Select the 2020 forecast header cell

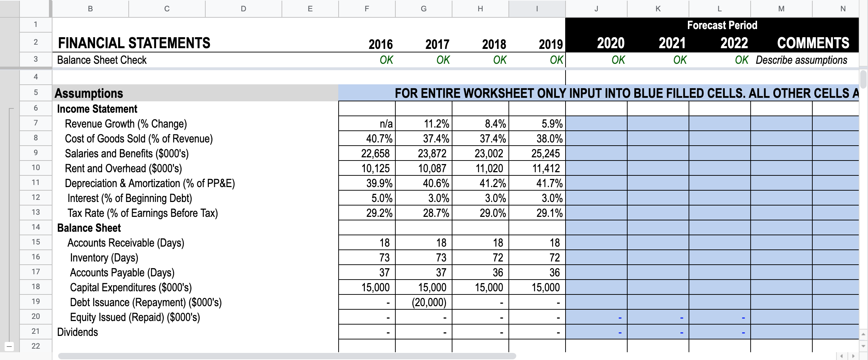click(596, 43)
